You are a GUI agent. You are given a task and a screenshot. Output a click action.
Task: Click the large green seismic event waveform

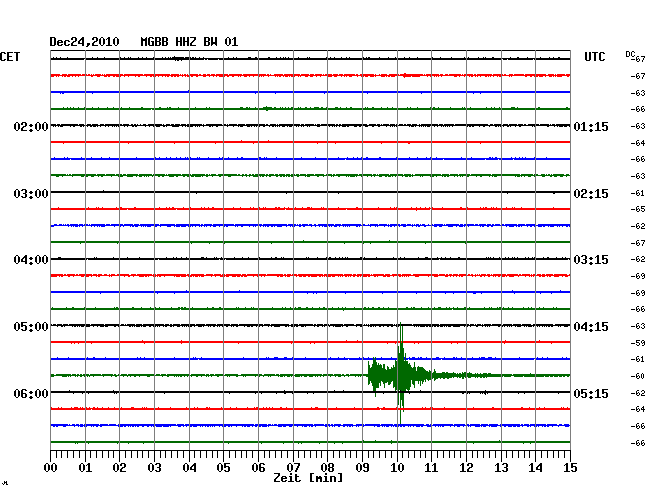point(400,375)
